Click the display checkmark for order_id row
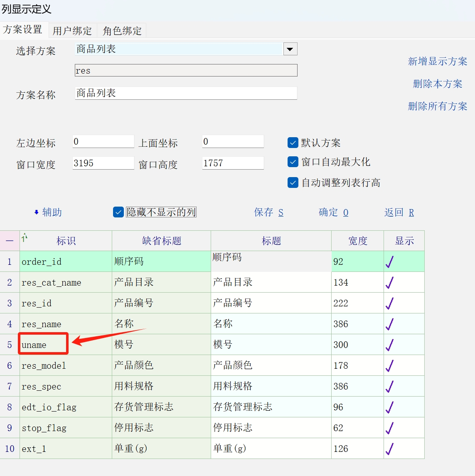Image resolution: width=475 pixels, height=476 pixels. (x=389, y=261)
